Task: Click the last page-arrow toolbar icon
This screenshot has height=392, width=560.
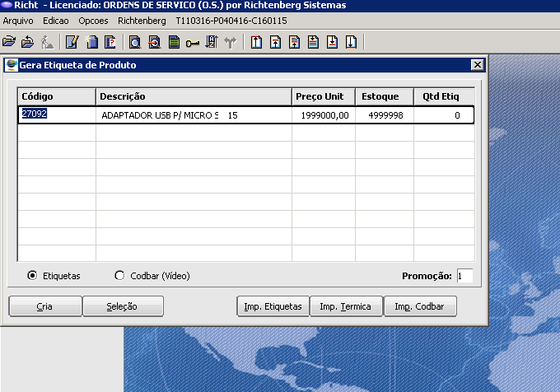Action: point(351,42)
